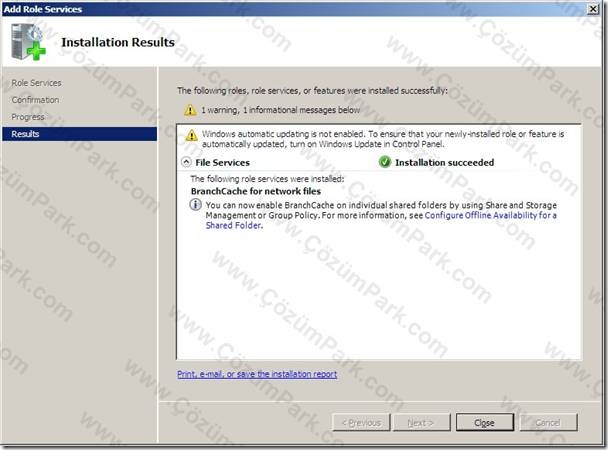Select the Results step in sidebar
This screenshot has height=450, width=608.
(79, 134)
